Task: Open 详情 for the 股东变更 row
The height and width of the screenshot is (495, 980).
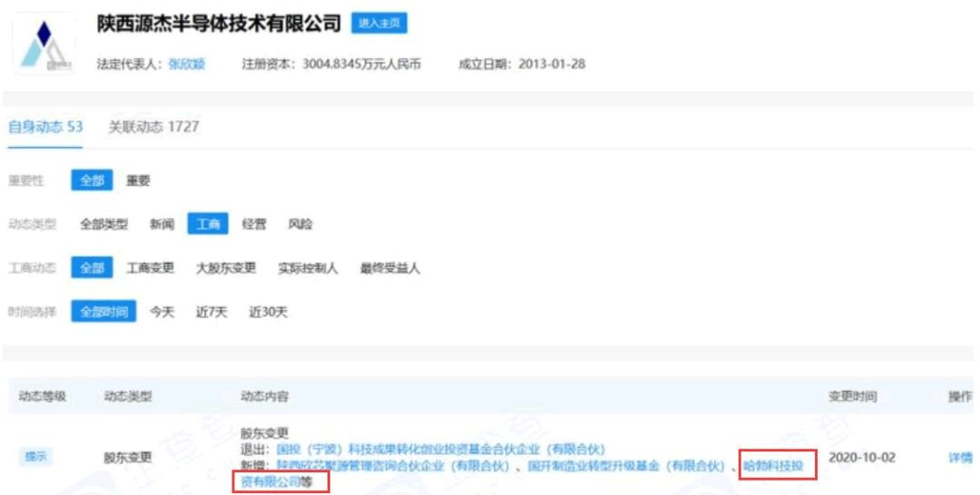Action: (x=960, y=458)
